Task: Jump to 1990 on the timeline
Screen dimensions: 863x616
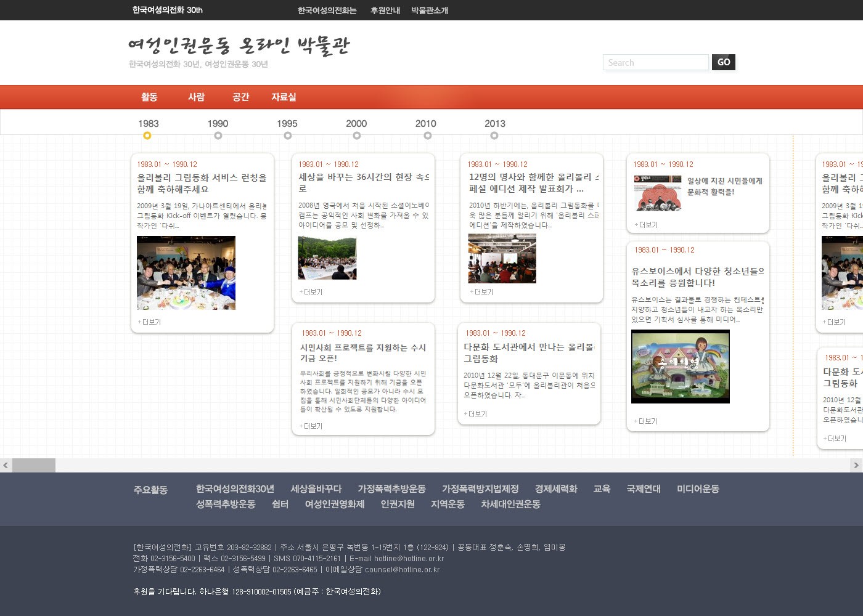Action: pos(218,136)
